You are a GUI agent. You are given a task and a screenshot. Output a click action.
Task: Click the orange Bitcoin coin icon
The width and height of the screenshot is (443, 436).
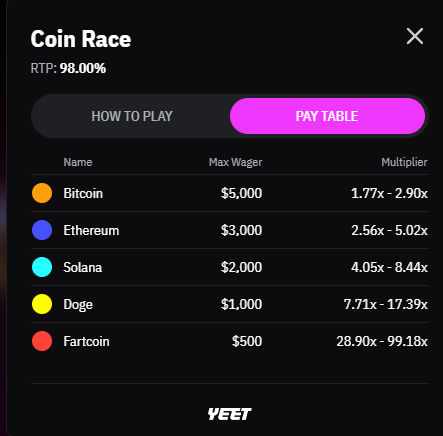(42, 193)
